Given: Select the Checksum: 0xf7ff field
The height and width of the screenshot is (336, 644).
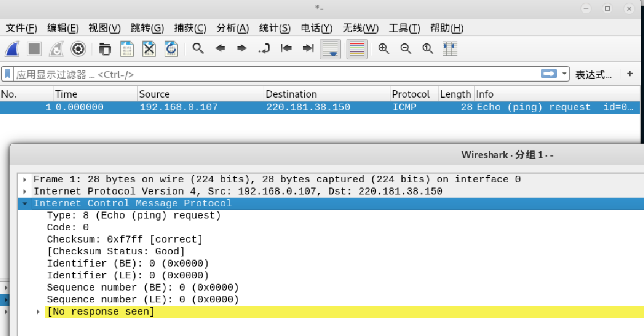Looking at the screenshot, I should tap(125, 239).
